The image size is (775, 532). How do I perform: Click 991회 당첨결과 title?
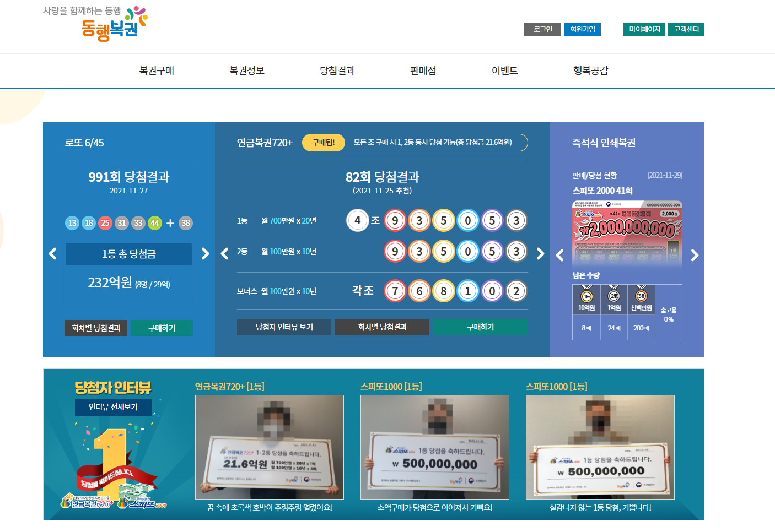[x=129, y=177]
